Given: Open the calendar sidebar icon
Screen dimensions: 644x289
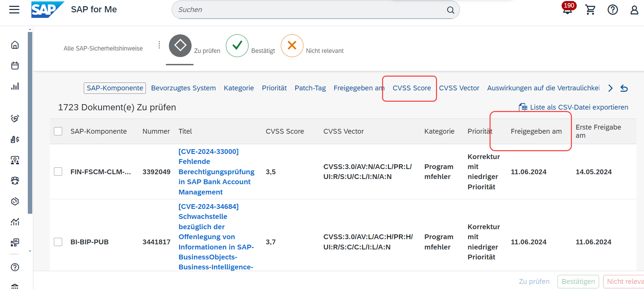Looking at the screenshot, I should pos(15,66).
